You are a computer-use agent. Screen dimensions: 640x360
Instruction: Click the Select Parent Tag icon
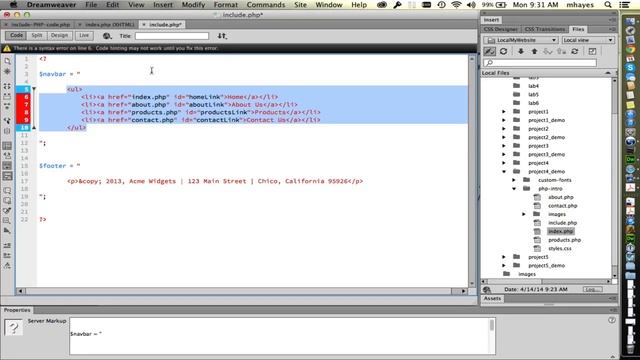tap(7, 121)
